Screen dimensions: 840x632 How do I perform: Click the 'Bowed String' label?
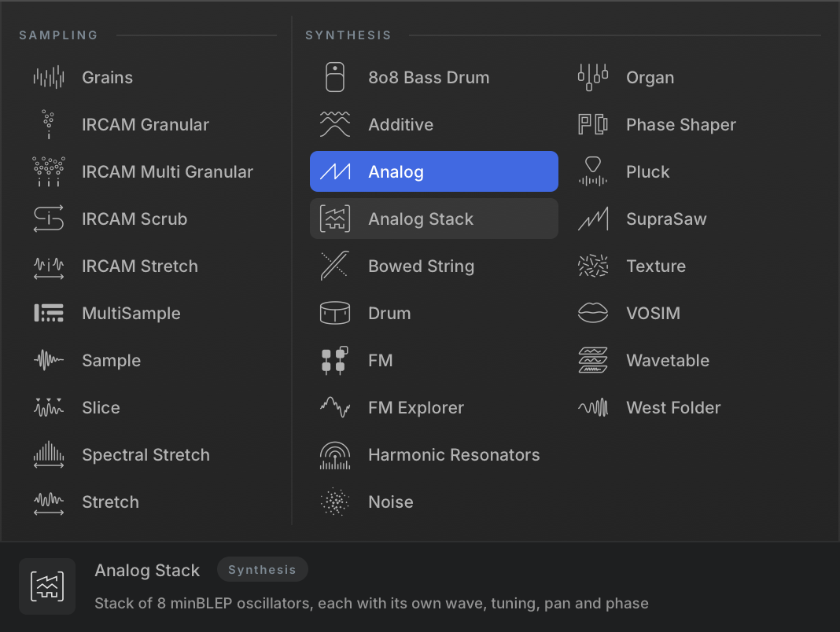[x=421, y=266]
